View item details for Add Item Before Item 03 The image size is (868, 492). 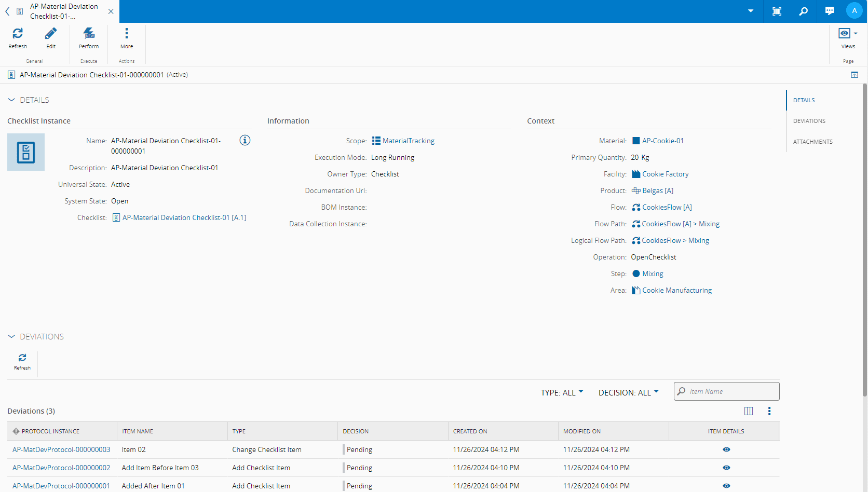(726, 468)
